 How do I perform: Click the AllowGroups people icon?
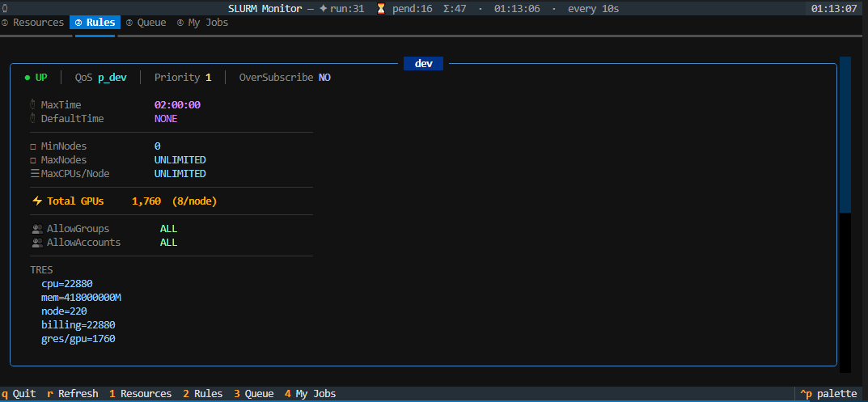(x=38, y=229)
